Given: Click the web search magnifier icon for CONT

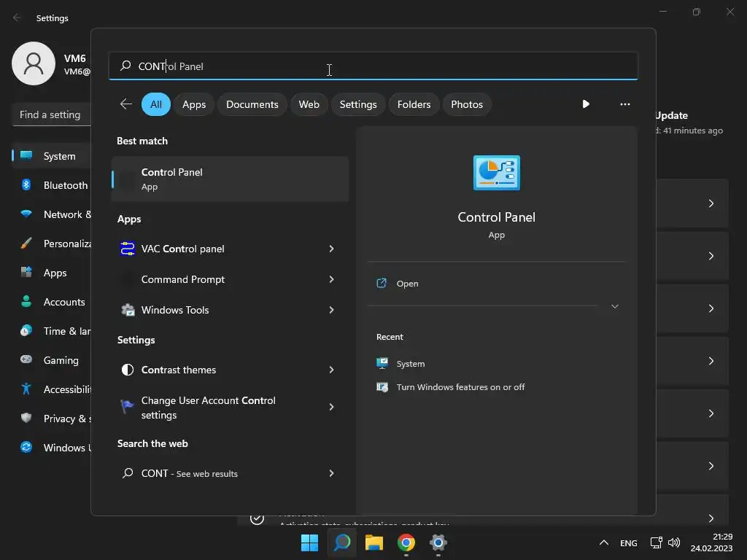Looking at the screenshot, I should click(x=128, y=472).
